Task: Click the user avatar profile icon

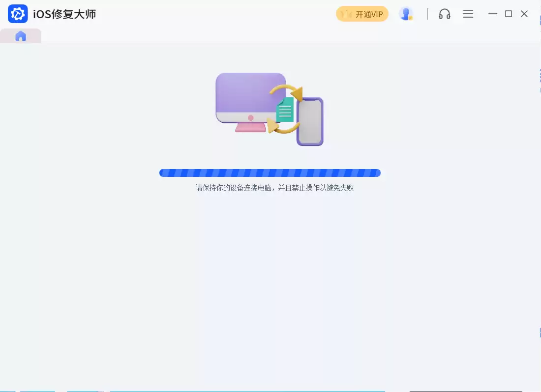Action: pos(405,14)
